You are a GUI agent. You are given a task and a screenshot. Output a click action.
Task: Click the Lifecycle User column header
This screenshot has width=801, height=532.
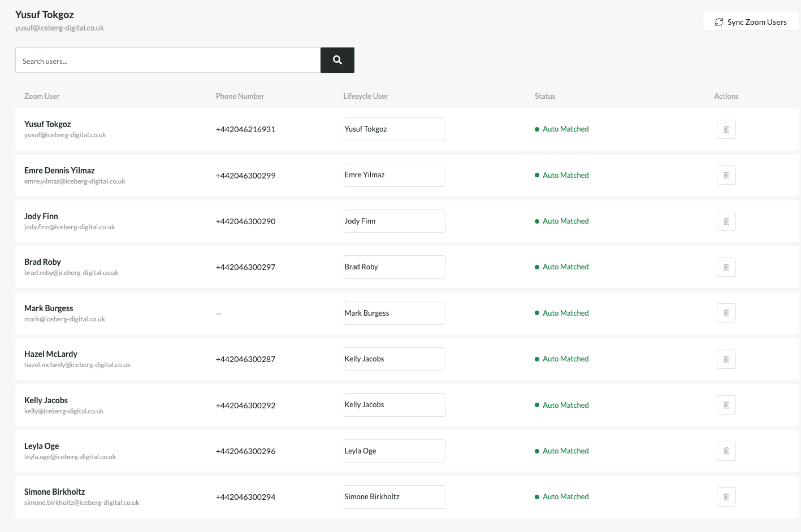tap(366, 96)
